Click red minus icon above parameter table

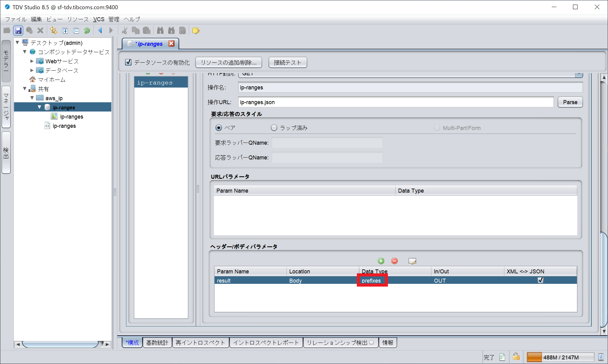pyautogui.click(x=395, y=261)
